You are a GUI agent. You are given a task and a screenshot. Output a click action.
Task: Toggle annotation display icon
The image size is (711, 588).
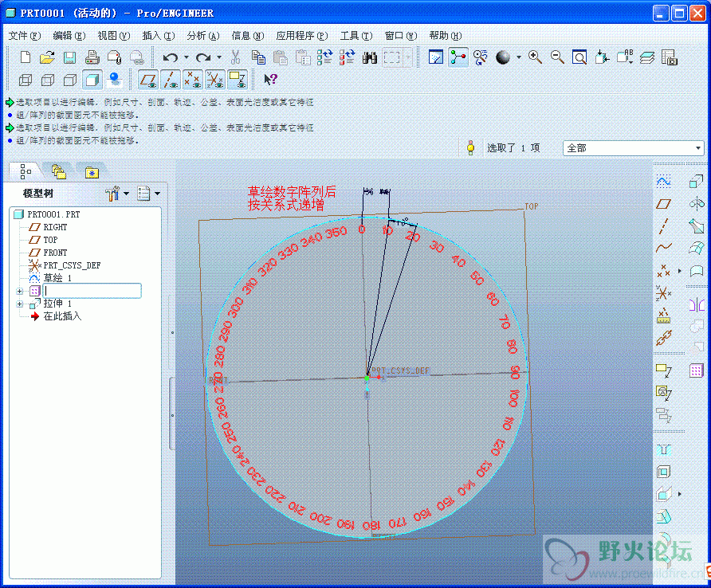(238, 80)
